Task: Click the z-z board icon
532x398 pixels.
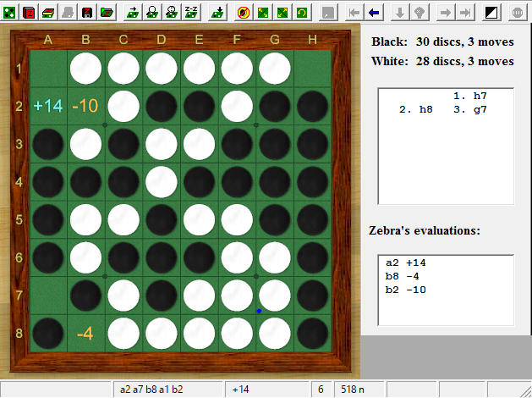Action: click(x=191, y=13)
